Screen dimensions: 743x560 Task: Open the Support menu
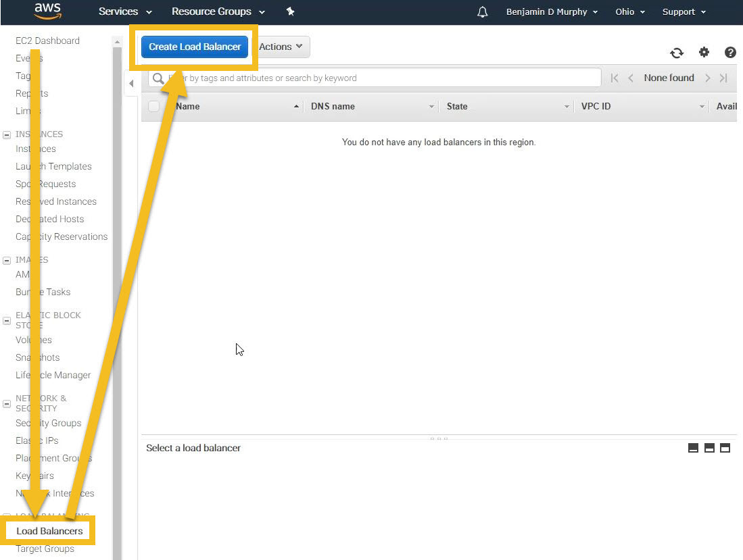click(684, 12)
